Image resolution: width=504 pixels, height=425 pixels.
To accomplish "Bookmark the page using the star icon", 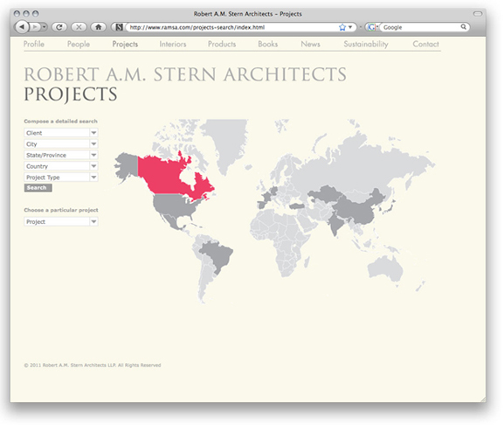I will [x=342, y=27].
